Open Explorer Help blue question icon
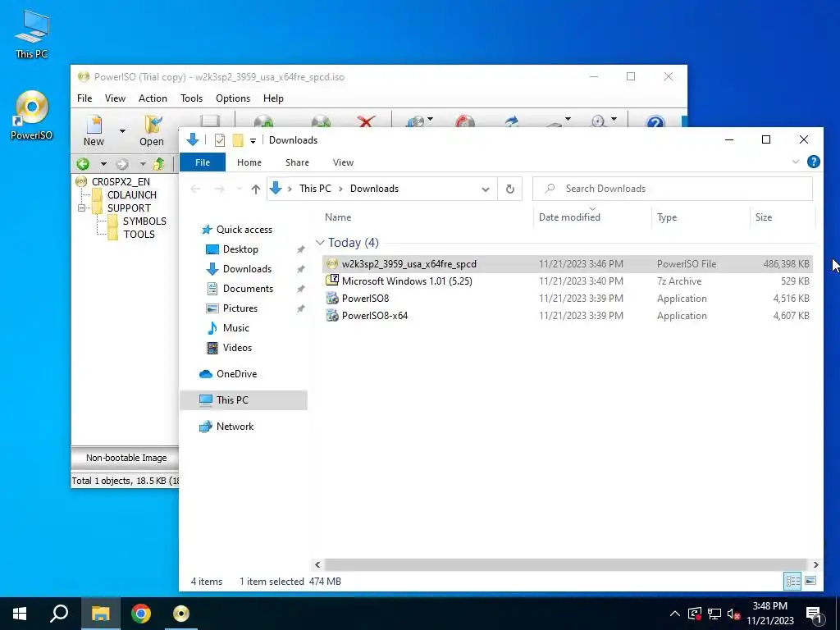 tap(813, 162)
